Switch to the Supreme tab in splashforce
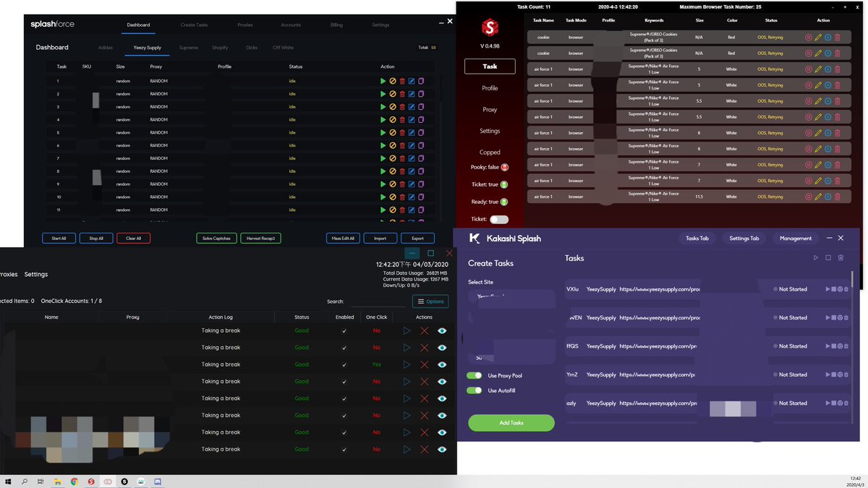 (x=188, y=48)
